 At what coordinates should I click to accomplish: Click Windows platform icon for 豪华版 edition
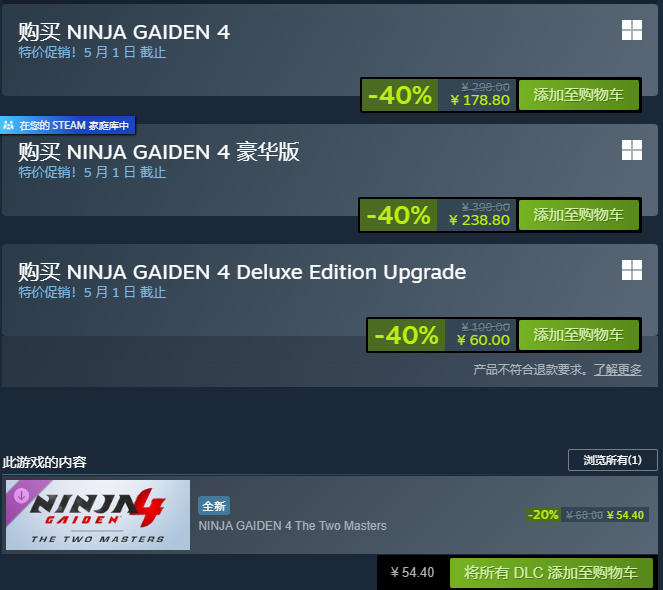coord(632,150)
